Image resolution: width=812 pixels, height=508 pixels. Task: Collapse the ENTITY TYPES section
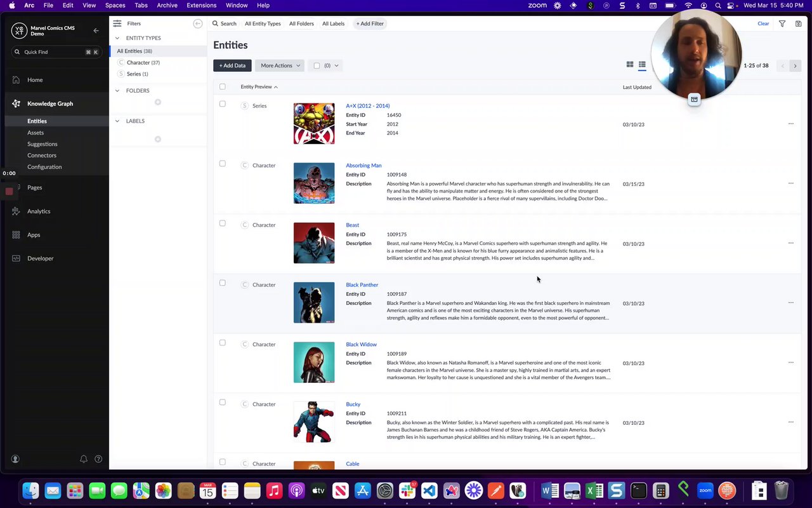pos(117,38)
